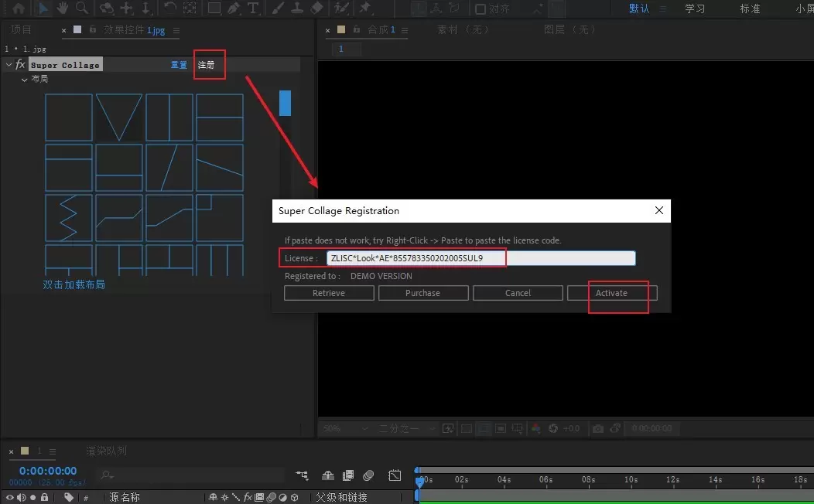Click the 0:00:00:00 current time display
Screen dimensions: 814x504
48,471
